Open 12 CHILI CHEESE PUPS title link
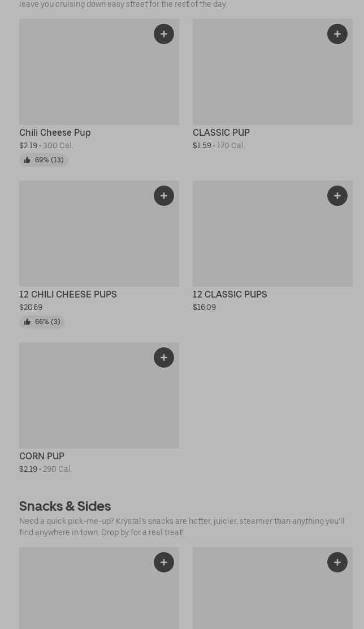Viewport: 364px width, 629px height. click(x=68, y=294)
